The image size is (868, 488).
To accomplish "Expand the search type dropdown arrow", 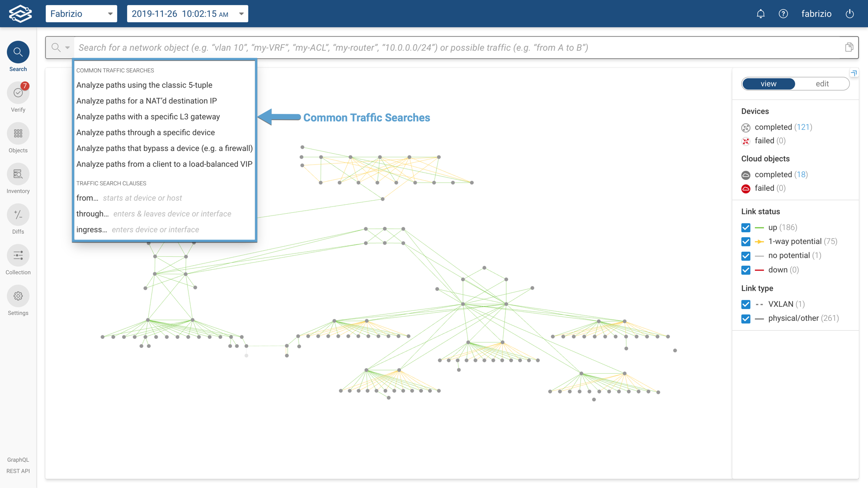I will coord(67,47).
